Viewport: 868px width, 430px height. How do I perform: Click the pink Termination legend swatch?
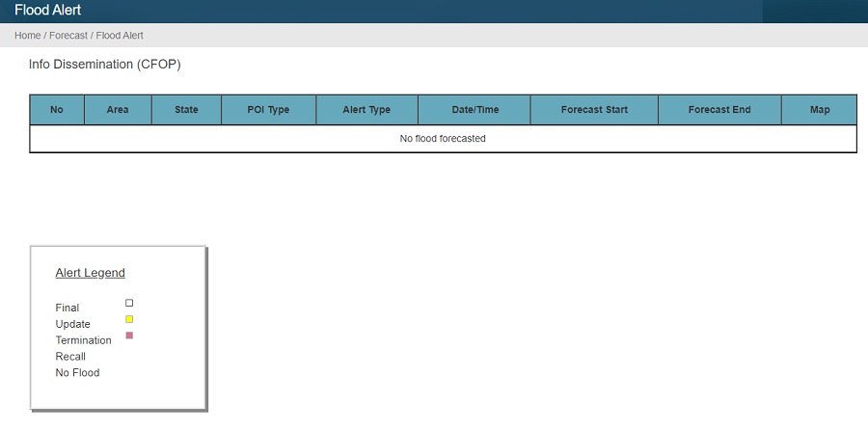click(129, 336)
